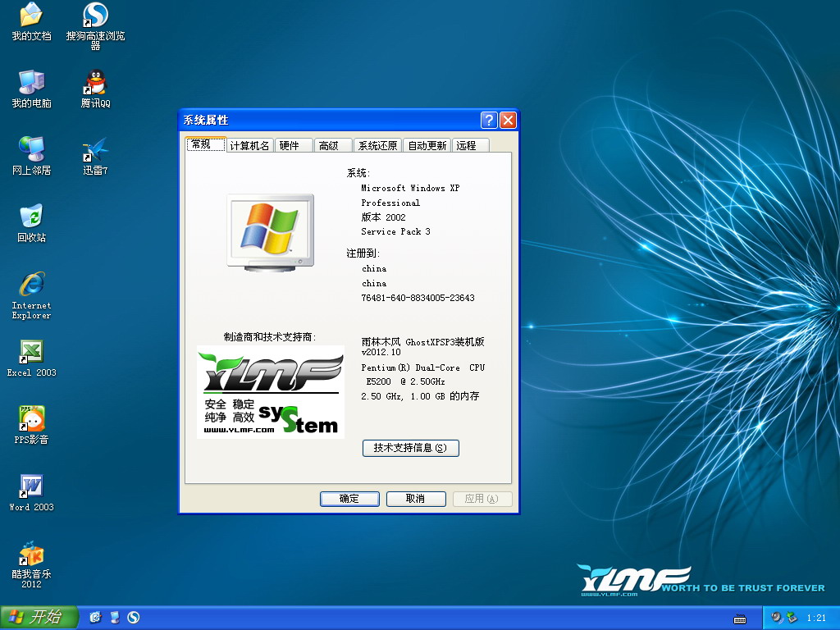Click the 搜狗高速浏览器 desktop icon

click(x=95, y=16)
